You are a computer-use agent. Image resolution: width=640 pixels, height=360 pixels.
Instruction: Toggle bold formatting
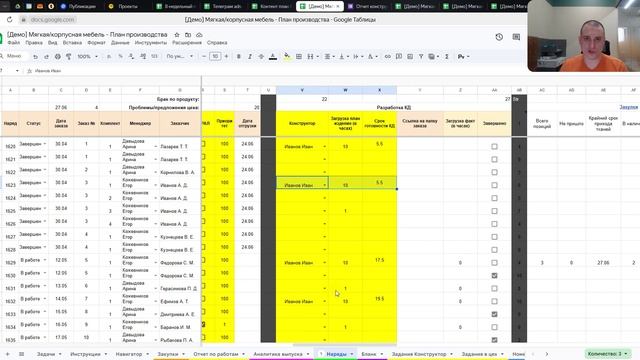[239, 56]
